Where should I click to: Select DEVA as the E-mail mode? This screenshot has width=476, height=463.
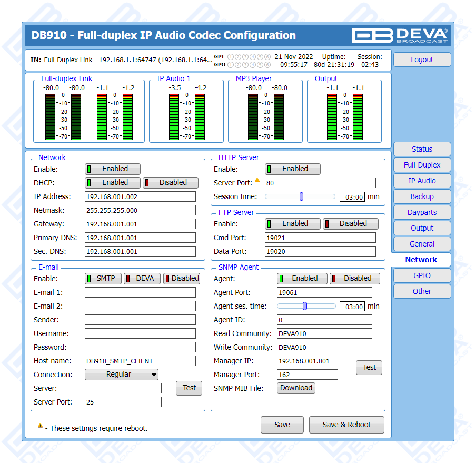[142, 279]
